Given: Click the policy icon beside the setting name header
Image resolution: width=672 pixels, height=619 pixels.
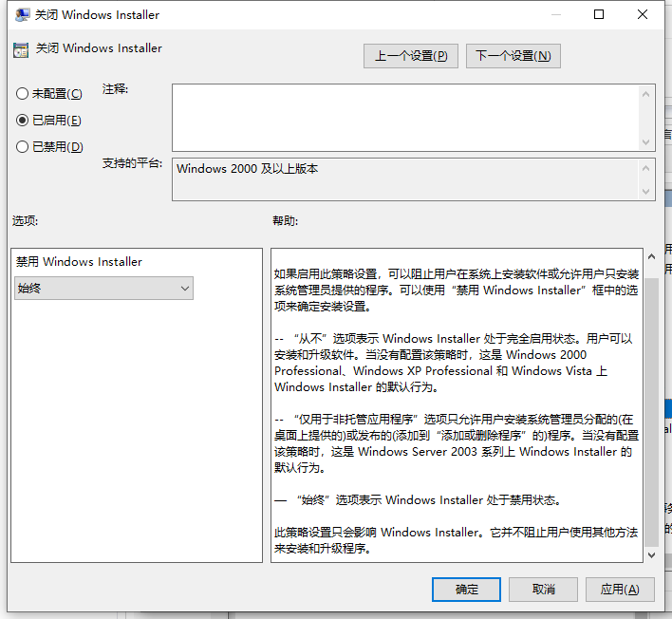Looking at the screenshot, I should pos(20,48).
